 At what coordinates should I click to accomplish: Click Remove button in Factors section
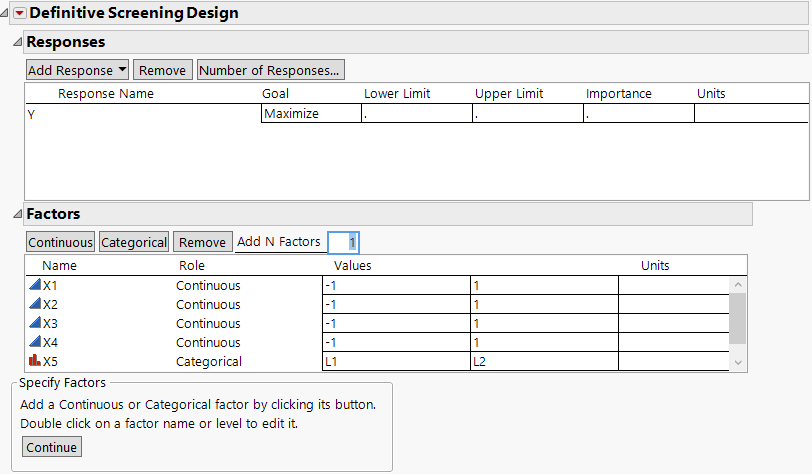click(202, 242)
